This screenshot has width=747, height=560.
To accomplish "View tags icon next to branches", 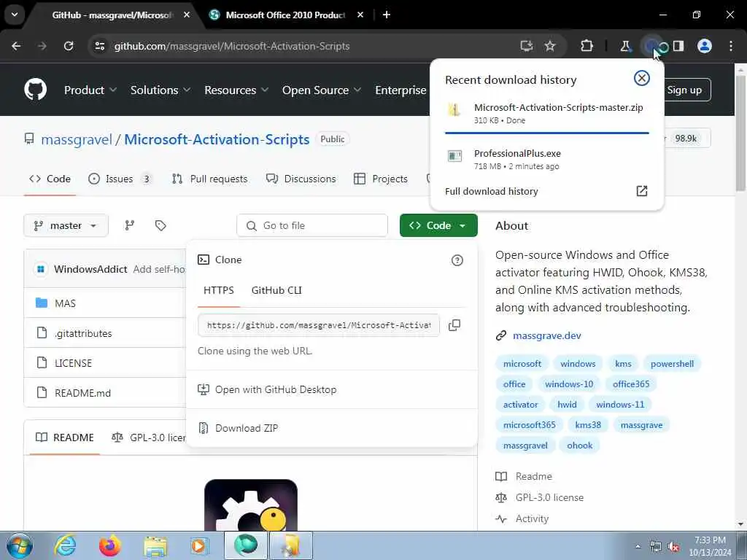I will (160, 225).
